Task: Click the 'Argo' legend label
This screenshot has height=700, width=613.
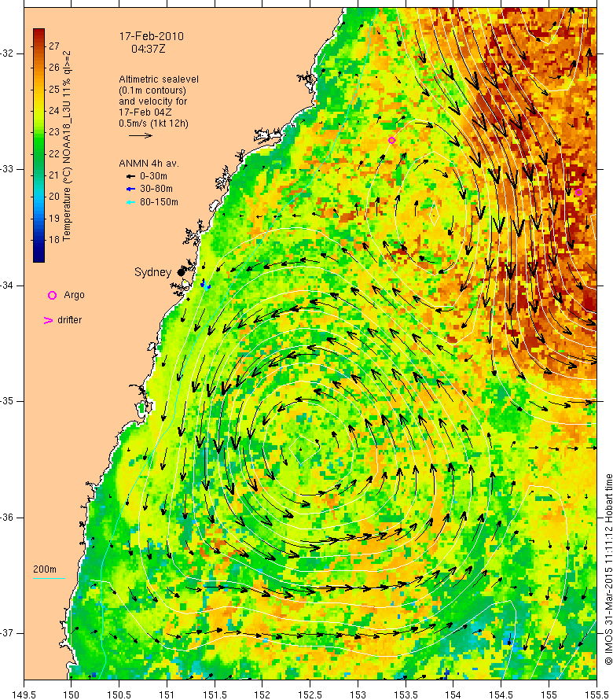Action: tap(74, 295)
